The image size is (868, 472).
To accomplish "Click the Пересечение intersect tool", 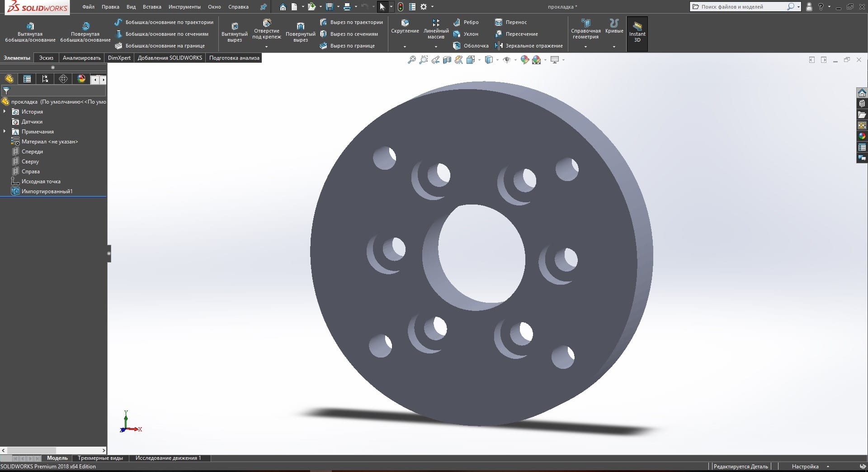I will tap(516, 34).
